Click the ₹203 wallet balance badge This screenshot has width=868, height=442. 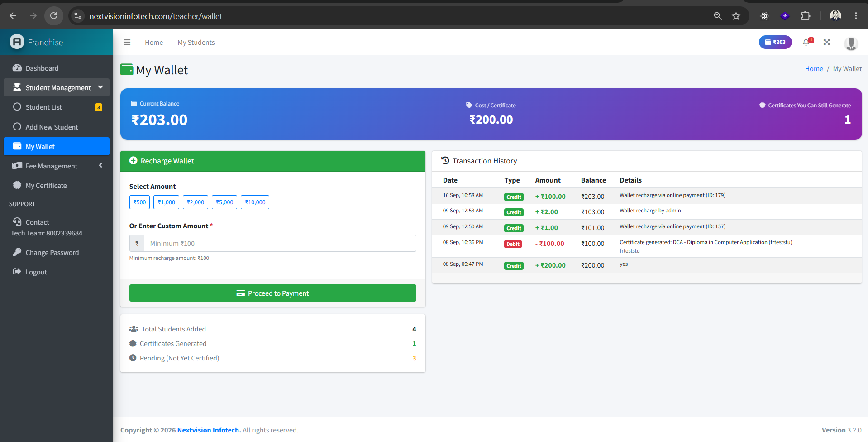[x=775, y=42]
